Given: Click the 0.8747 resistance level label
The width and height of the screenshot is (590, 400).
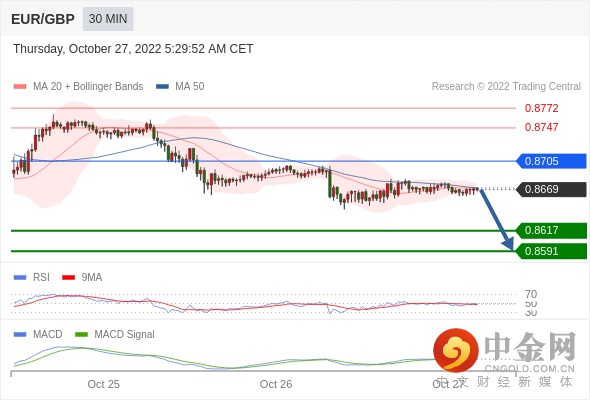Looking at the screenshot, I should [541, 127].
